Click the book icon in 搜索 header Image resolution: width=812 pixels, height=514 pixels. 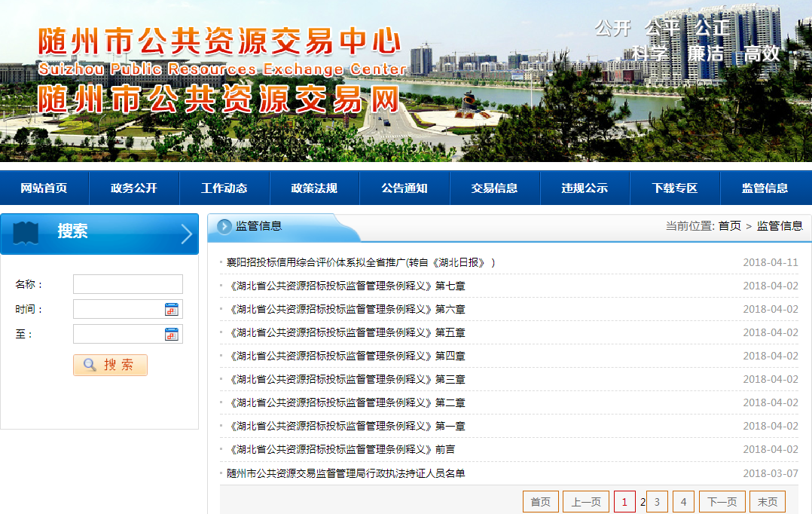[26, 233]
